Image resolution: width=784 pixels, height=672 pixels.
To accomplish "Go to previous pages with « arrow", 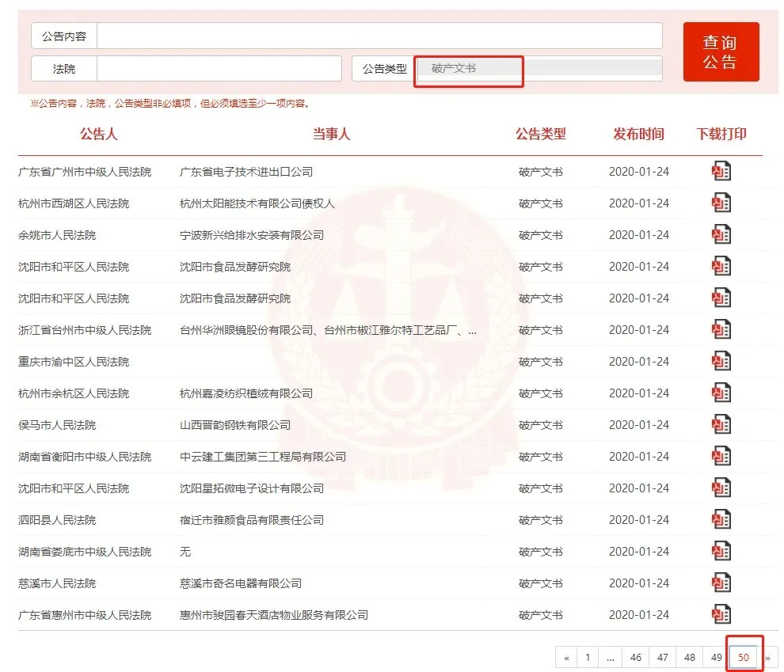I will coord(565,658).
